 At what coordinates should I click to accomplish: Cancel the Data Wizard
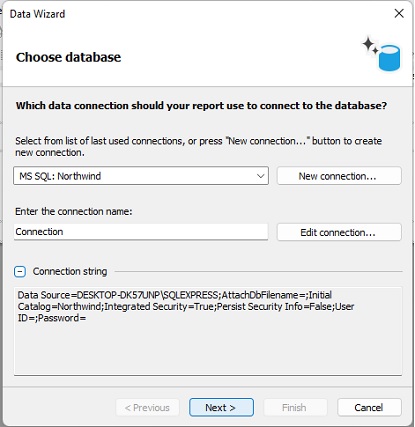click(x=369, y=407)
